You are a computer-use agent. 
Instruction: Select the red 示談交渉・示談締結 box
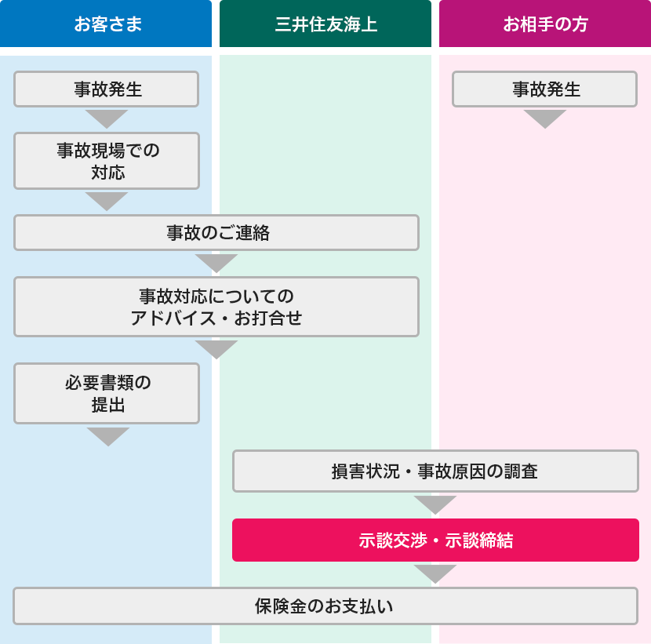[435, 540]
